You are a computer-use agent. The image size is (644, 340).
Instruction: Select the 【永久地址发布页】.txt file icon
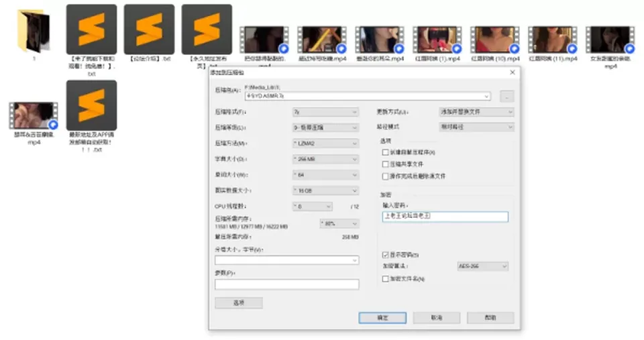pos(207,30)
